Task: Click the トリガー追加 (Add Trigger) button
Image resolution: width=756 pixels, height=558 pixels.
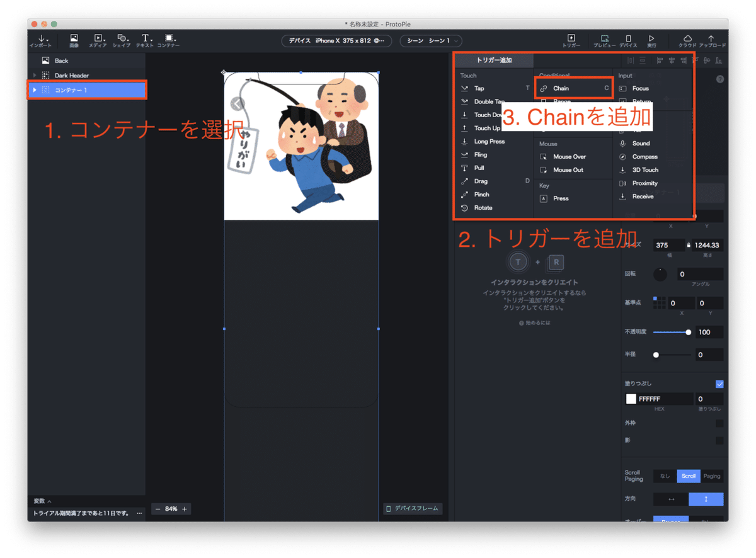Action: coord(494,60)
